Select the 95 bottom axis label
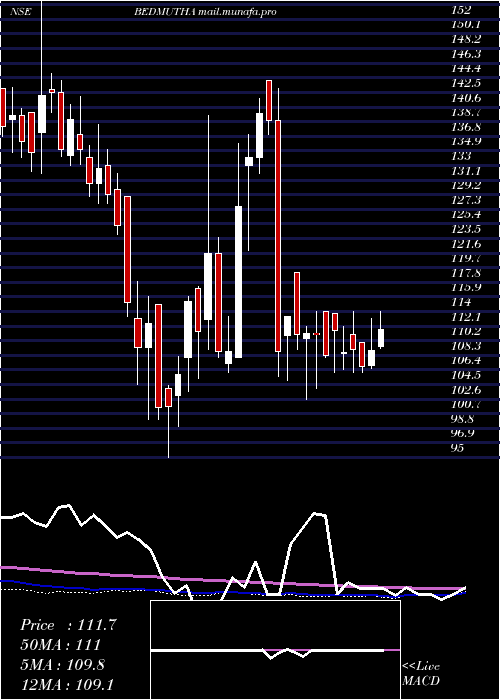The width and height of the screenshot is (500, 700). pos(458,448)
